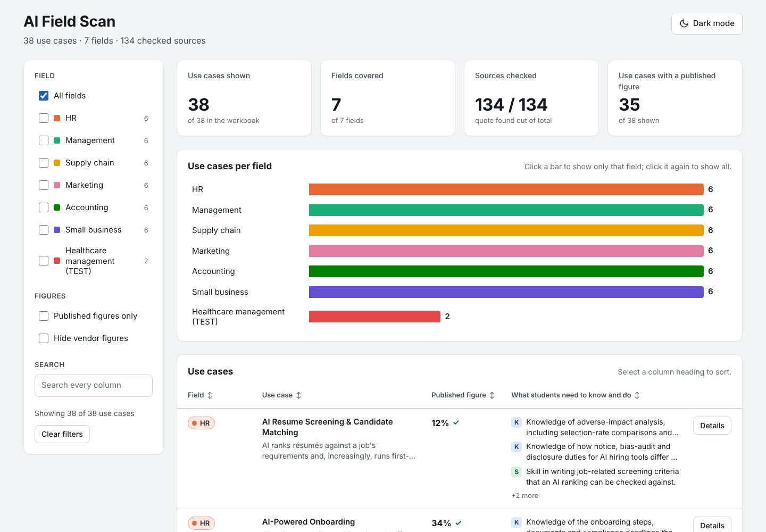Click the yellow Supply chain bar
The width and height of the screenshot is (766, 532).
pos(506,230)
